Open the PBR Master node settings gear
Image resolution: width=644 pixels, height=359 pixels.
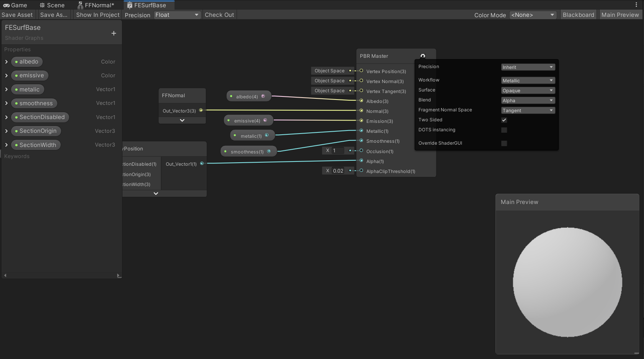click(423, 56)
